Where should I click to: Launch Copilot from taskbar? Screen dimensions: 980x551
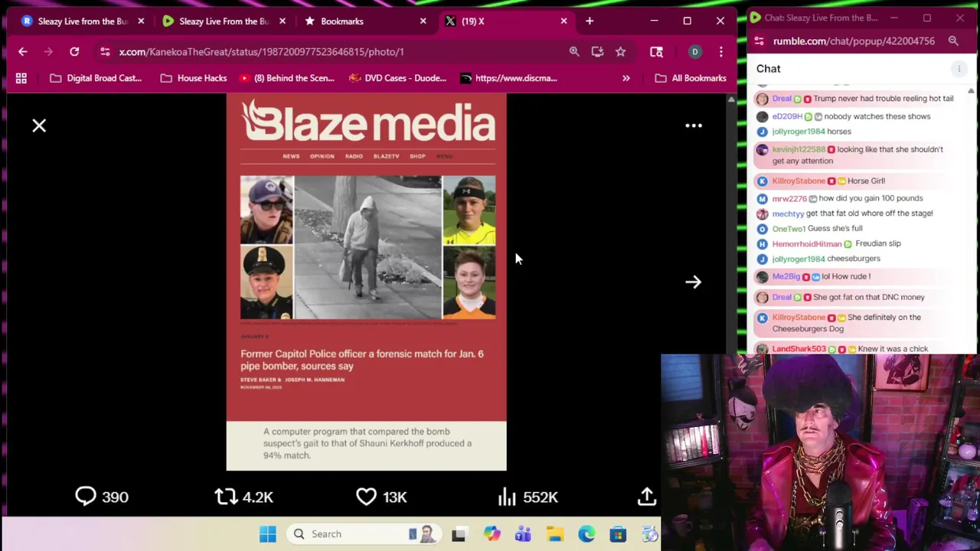491,534
